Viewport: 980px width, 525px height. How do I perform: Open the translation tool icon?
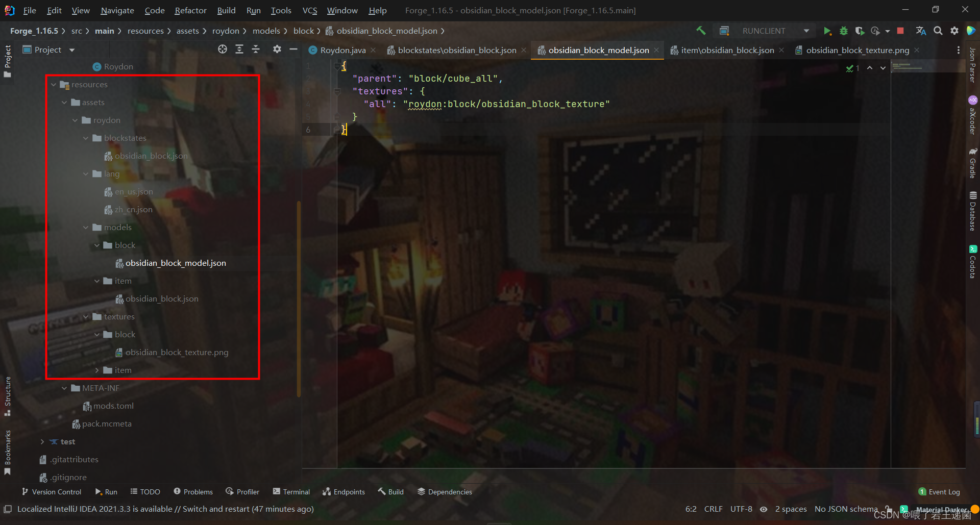pyautogui.click(x=921, y=31)
